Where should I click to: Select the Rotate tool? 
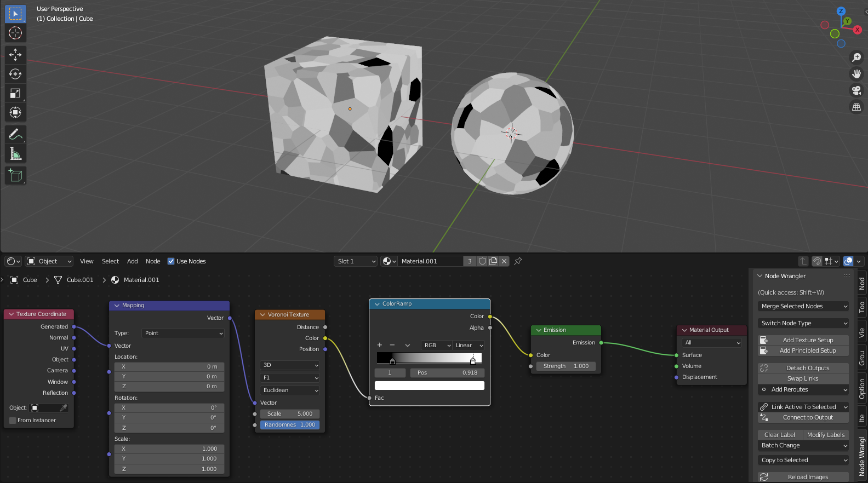[15, 74]
